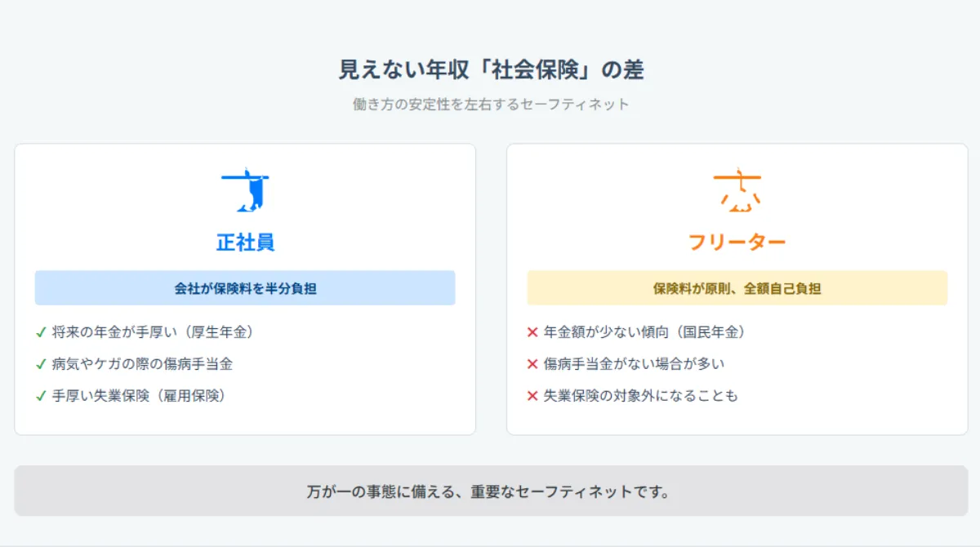Click the 見えない年収「社会保険」の差 title

491,70
